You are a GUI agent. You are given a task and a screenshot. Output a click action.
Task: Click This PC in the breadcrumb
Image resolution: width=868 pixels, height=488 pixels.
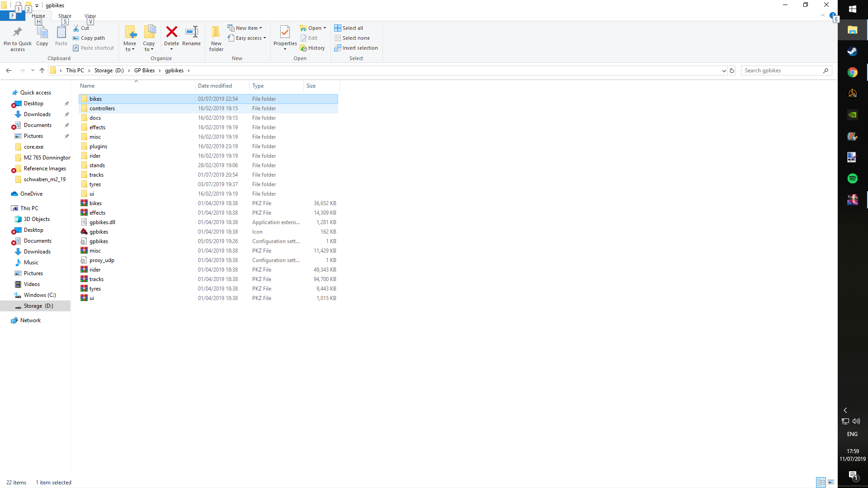pyautogui.click(x=75, y=70)
